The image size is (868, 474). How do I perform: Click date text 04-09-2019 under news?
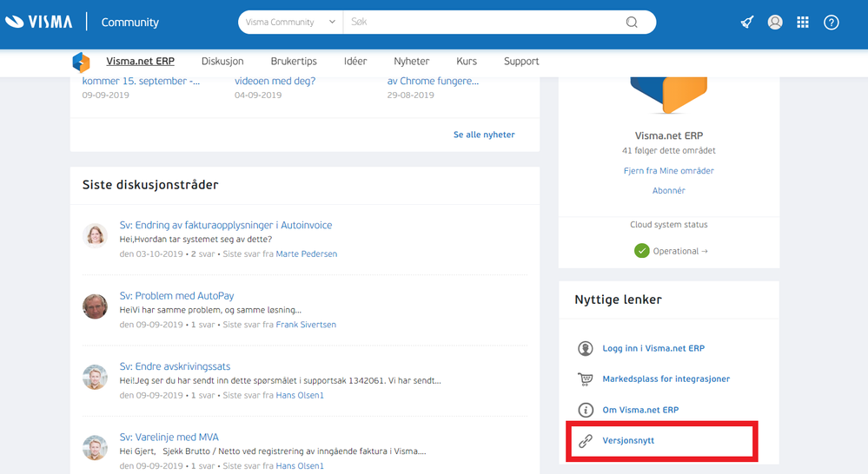pyautogui.click(x=258, y=95)
